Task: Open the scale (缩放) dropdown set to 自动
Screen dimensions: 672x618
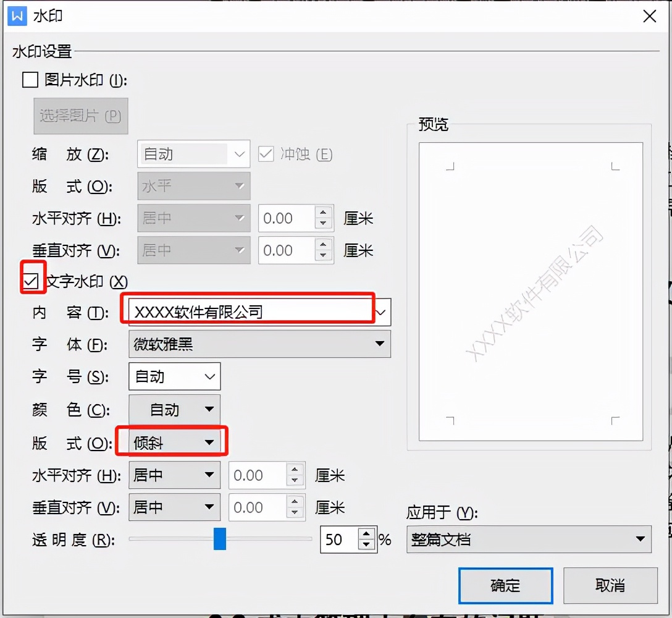Action: 194,153
